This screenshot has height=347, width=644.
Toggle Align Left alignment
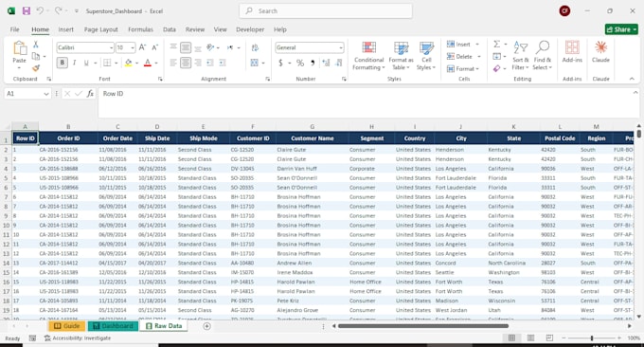coord(173,63)
